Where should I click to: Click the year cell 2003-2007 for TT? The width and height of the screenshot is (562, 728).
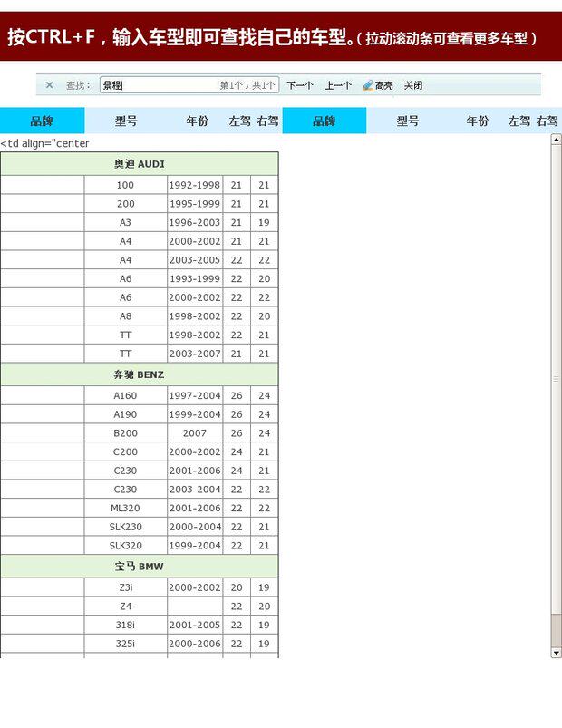click(195, 354)
